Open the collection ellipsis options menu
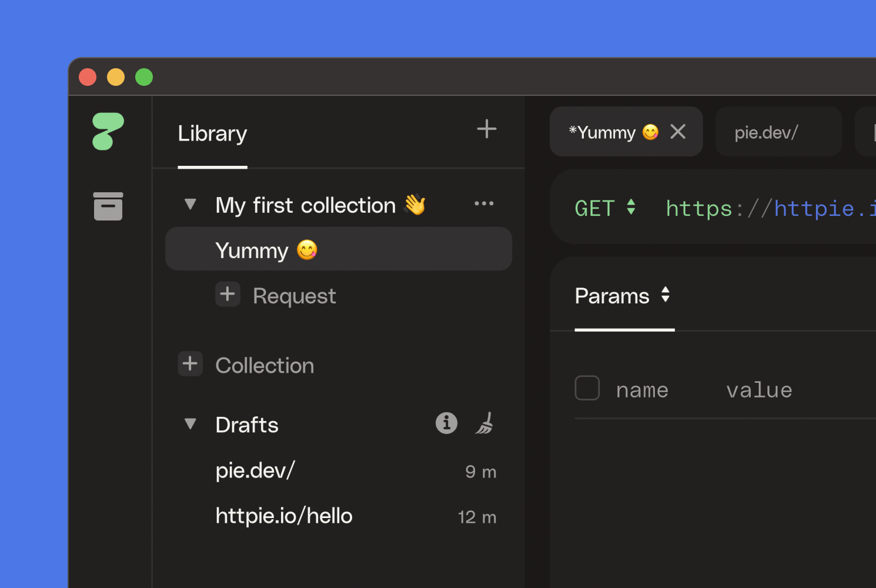Image resolution: width=876 pixels, height=588 pixels. [x=483, y=203]
